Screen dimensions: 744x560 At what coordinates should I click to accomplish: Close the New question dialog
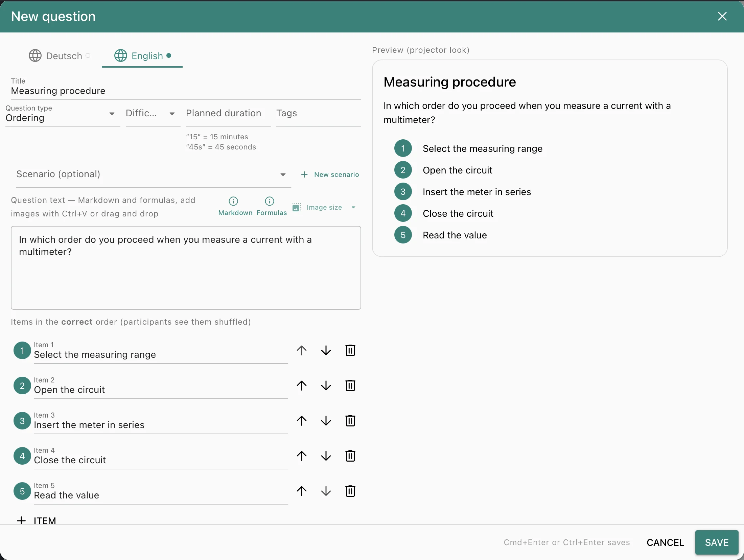(722, 16)
